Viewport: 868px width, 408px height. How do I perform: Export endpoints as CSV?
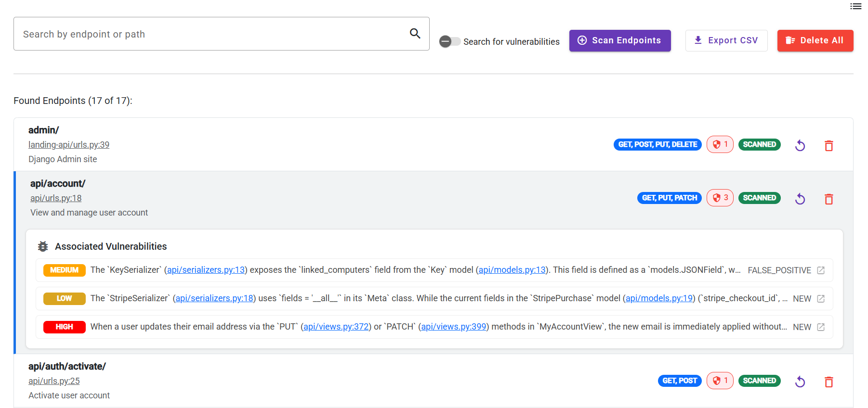(726, 40)
